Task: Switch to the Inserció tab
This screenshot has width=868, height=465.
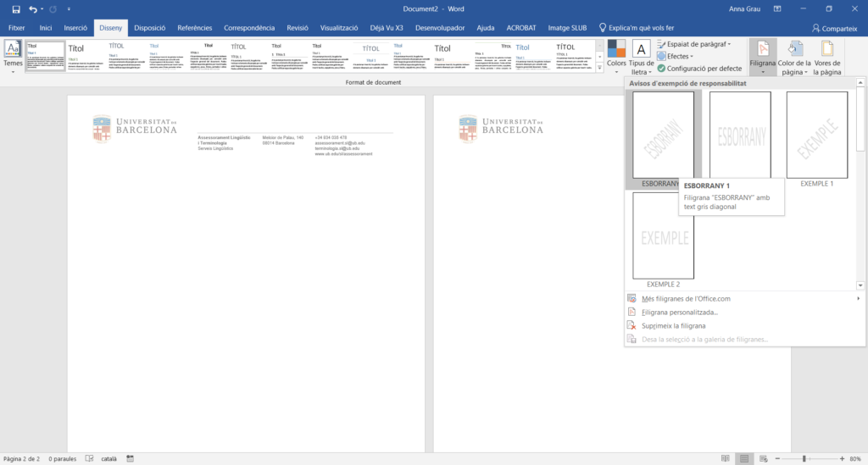Action: pyautogui.click(x=75, y=28)
